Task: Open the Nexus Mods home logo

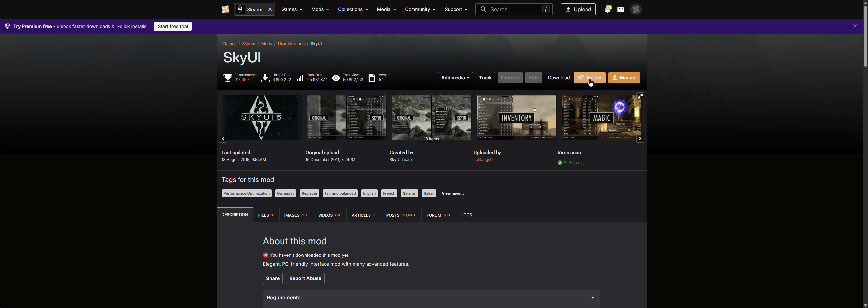Action: click(x=225, y=10)
